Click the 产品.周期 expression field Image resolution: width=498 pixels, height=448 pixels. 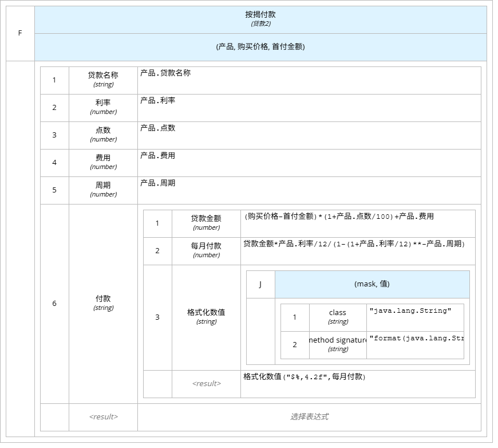(309, 190)
